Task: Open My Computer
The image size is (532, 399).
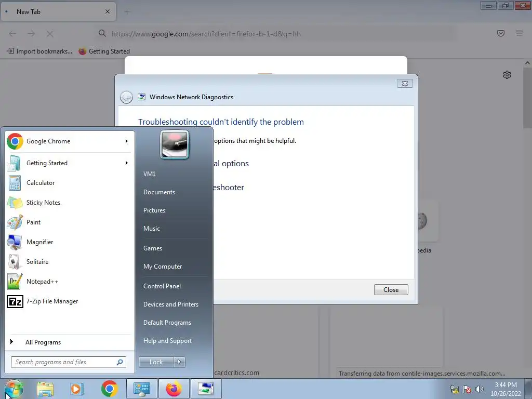Action: [x=163, y=267]
